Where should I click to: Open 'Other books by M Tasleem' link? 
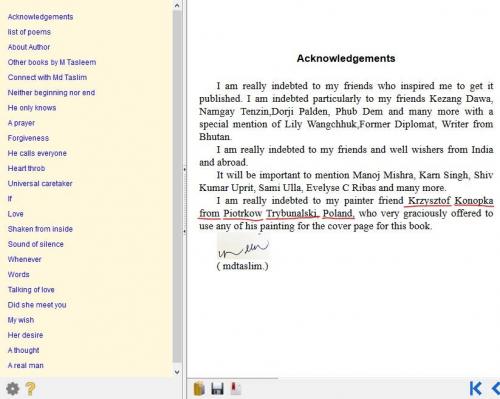[52, 62]
